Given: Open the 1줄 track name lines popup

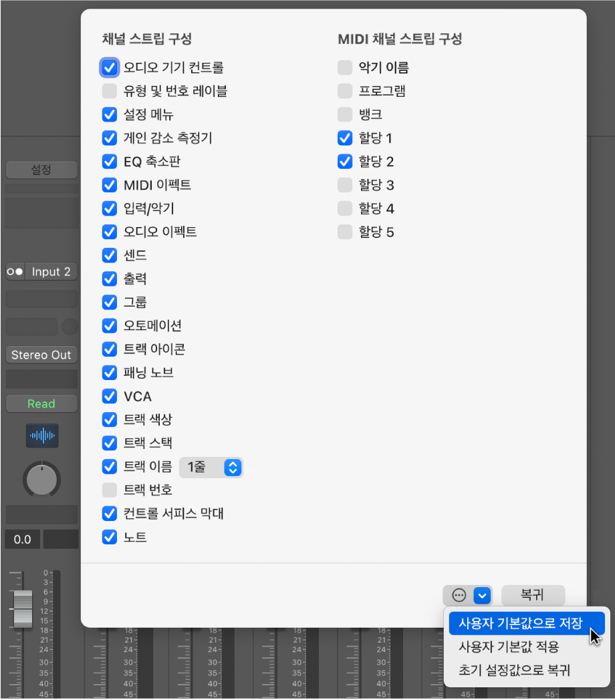Looking at the screenshot, I should pos(211,468).
